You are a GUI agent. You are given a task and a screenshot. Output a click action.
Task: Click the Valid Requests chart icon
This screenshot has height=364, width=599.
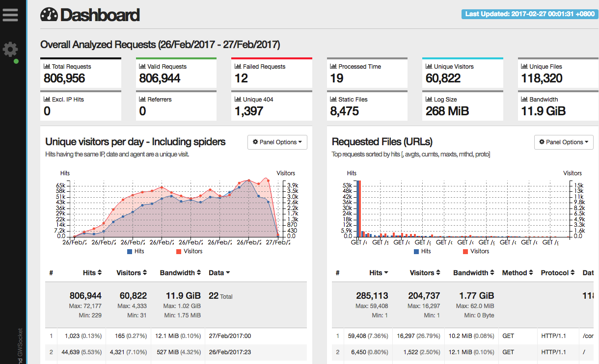[x=142, y=67]
